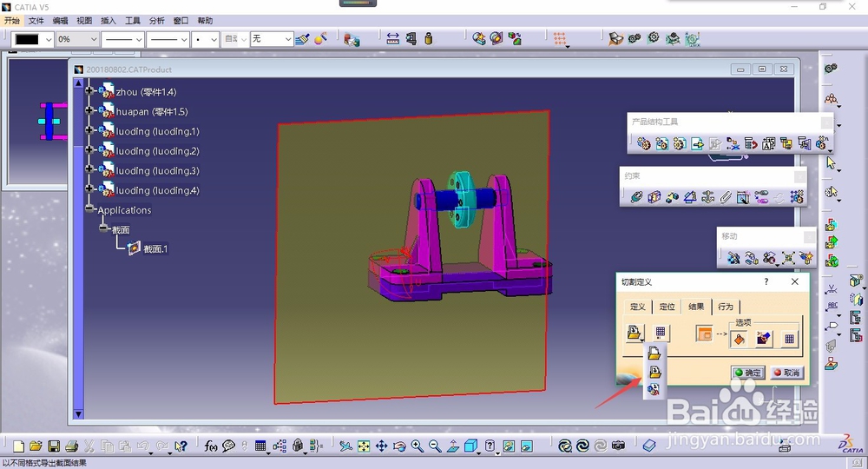Click the Zoom In magnifier

pos(417,446)
